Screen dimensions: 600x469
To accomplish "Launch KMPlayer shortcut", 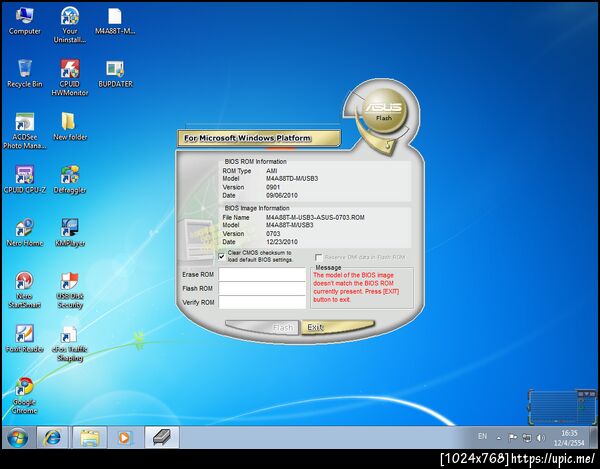I will (70, 233).
